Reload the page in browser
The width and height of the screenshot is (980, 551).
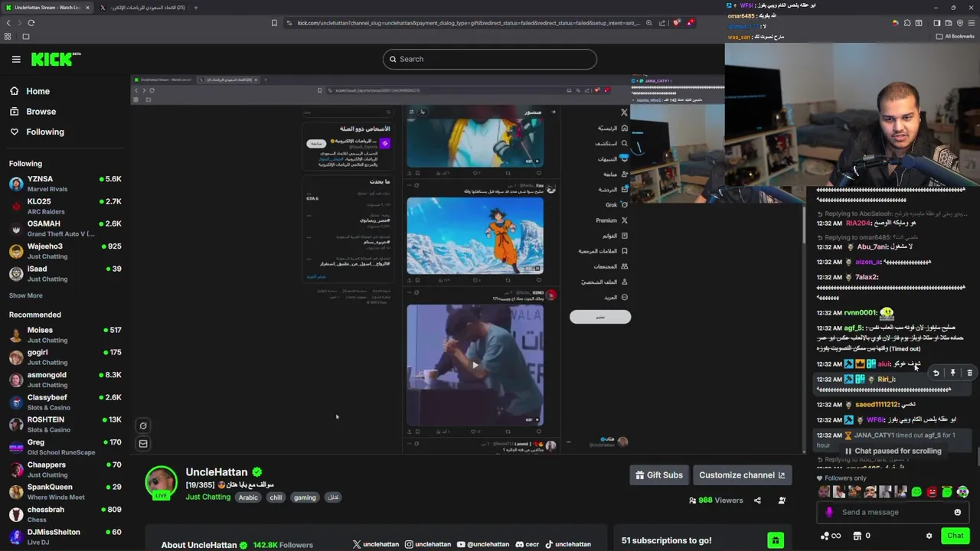[31, 23]
